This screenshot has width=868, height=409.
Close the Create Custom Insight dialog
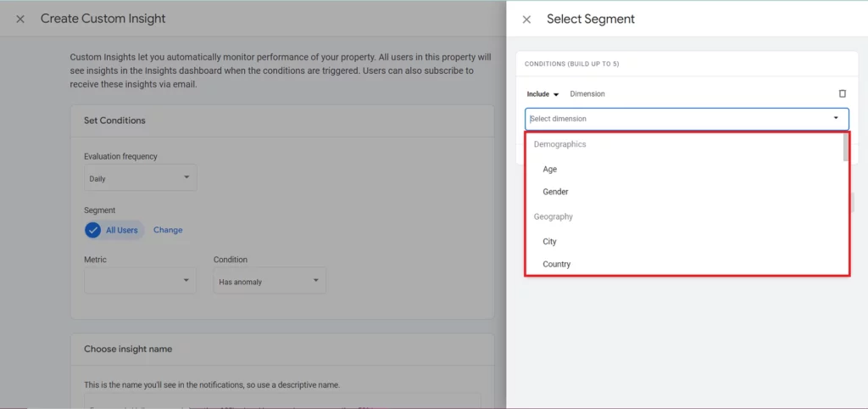pyautogui.click(x=20, y=19)
